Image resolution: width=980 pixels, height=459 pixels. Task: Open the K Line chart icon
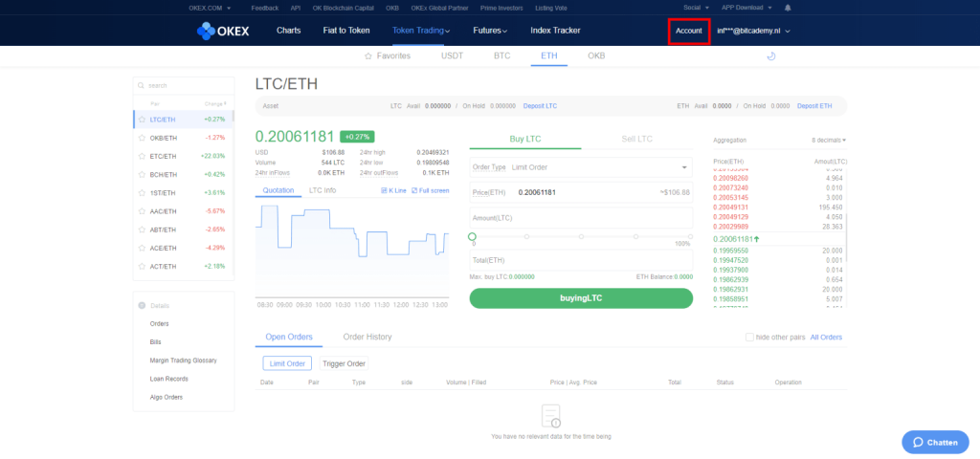[384, 190]
